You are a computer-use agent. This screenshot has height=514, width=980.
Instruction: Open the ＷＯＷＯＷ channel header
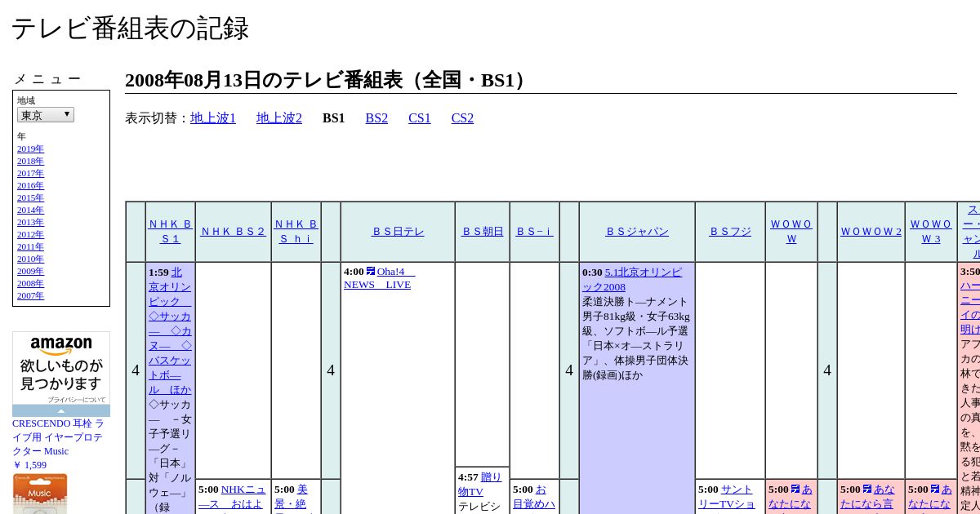tap(791, 232)
